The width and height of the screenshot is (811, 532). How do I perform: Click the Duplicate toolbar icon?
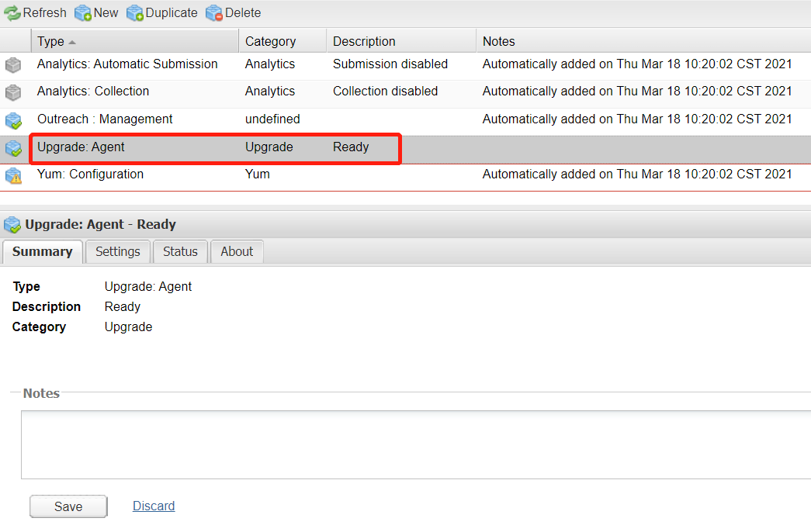(135, 13)
